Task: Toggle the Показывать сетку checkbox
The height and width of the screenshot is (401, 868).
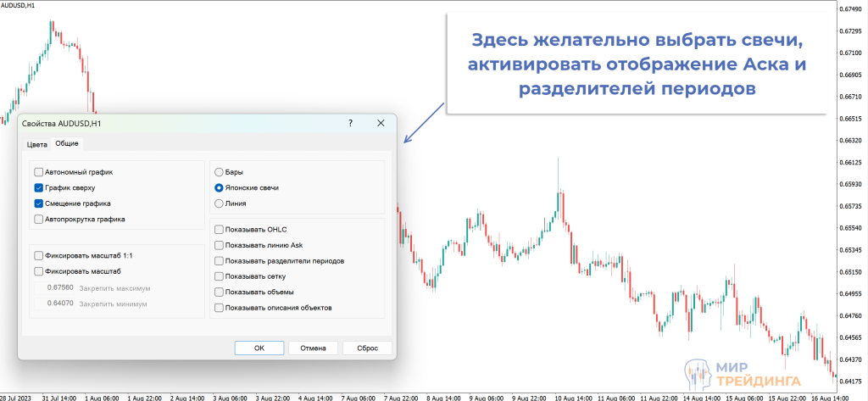Action: click(220, 276)
